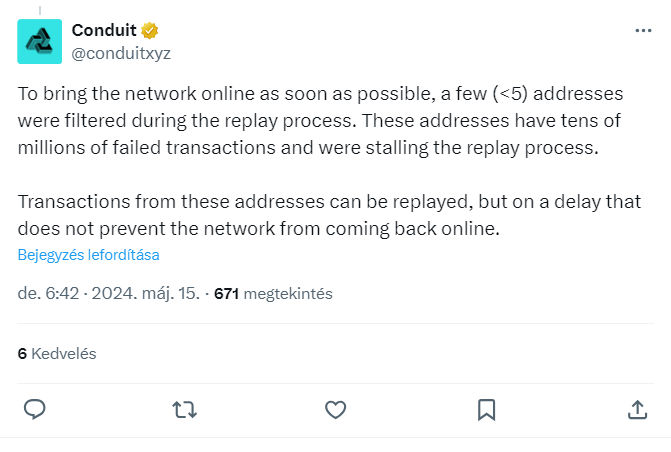Open the @conduitxyz handle link
The height and width of the screenshot is (452, 671).
coord(121,54)
